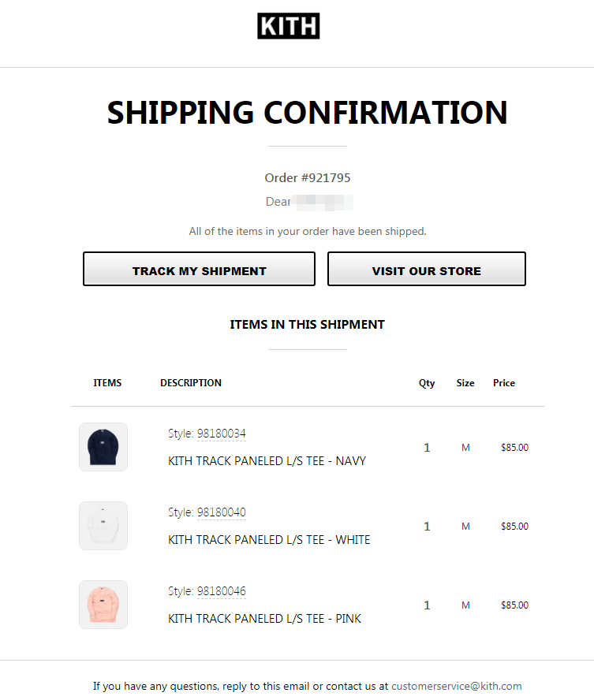This screenshot has height=700, width=594.
Task: Click the Description column header
Action: tap(191, 383)
